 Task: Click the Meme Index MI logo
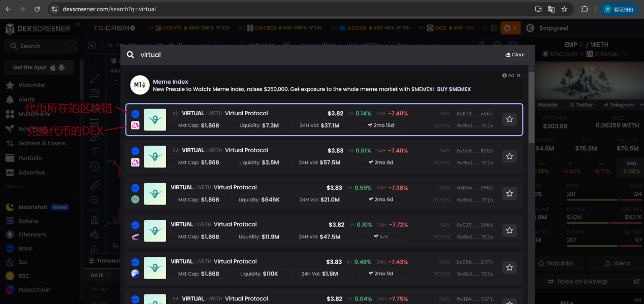(x=140, y=85)
